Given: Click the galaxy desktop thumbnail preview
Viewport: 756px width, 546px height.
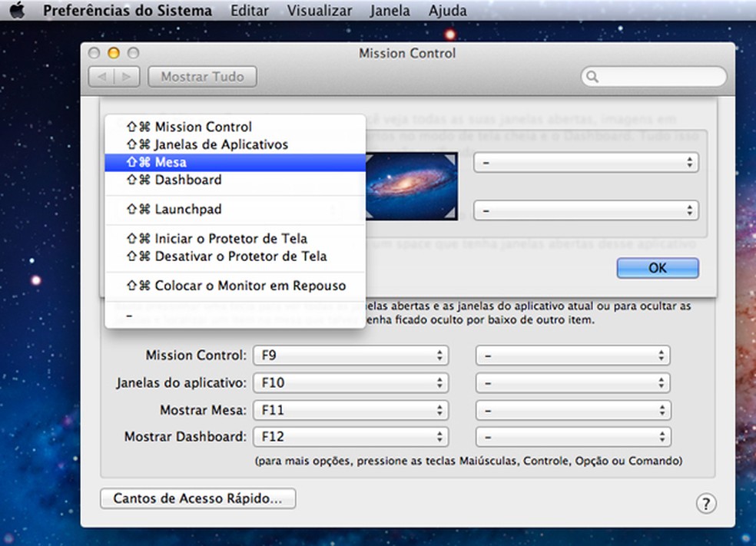Looking at the screenshot, I should (413, 184).
